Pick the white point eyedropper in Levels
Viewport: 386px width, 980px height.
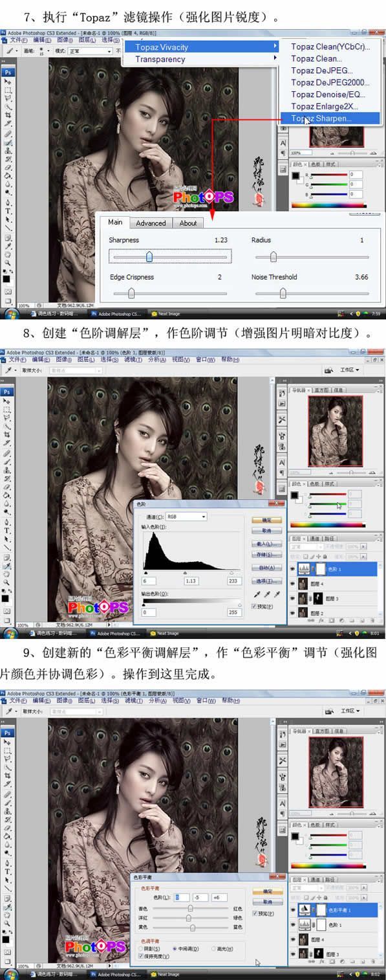[275, 594]
